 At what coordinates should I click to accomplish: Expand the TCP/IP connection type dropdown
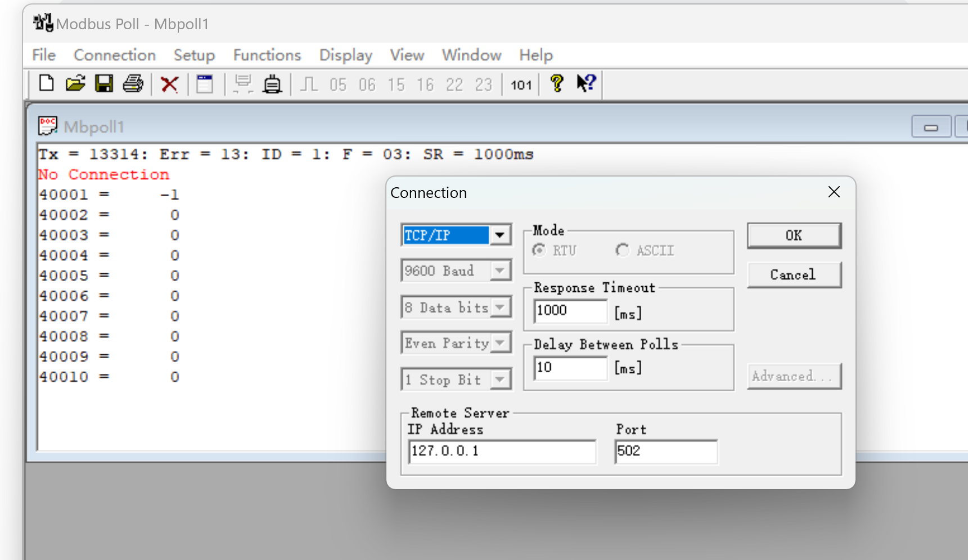(x=499, y=235)
